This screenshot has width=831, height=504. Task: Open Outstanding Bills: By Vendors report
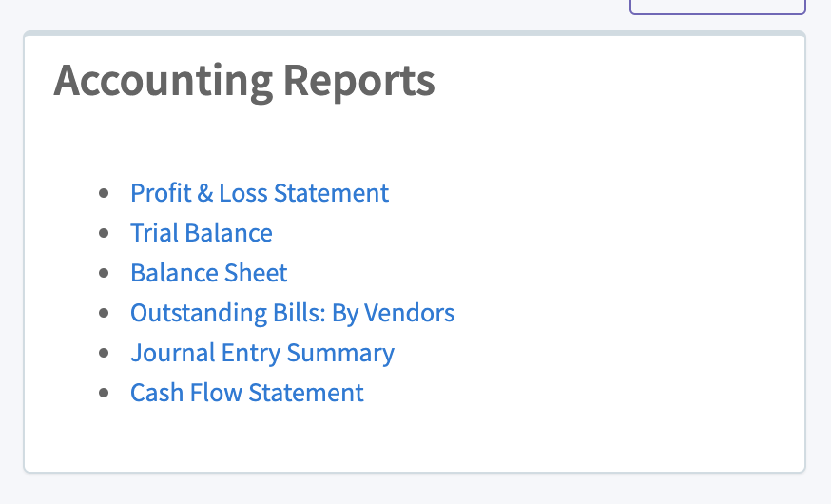(292, 313)
